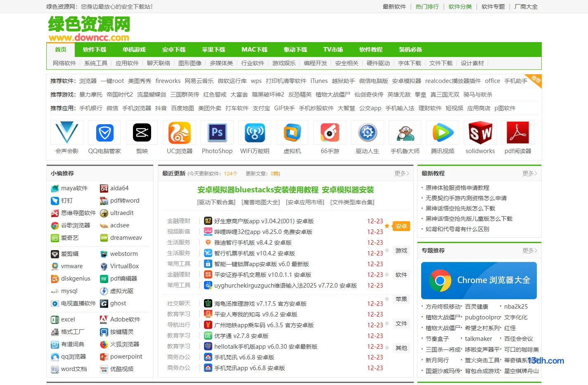
Task: Open 厂商大全 top link
Action: 526,7
